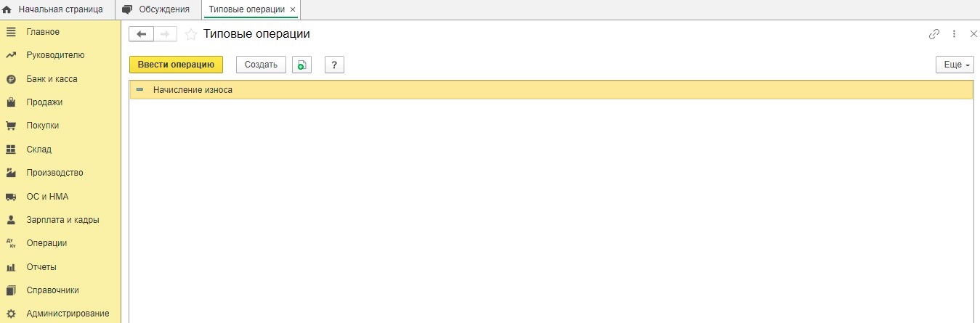Switch to the Начальная страница tab
This screenshot has height=323, width=980.
pos(57,9)
